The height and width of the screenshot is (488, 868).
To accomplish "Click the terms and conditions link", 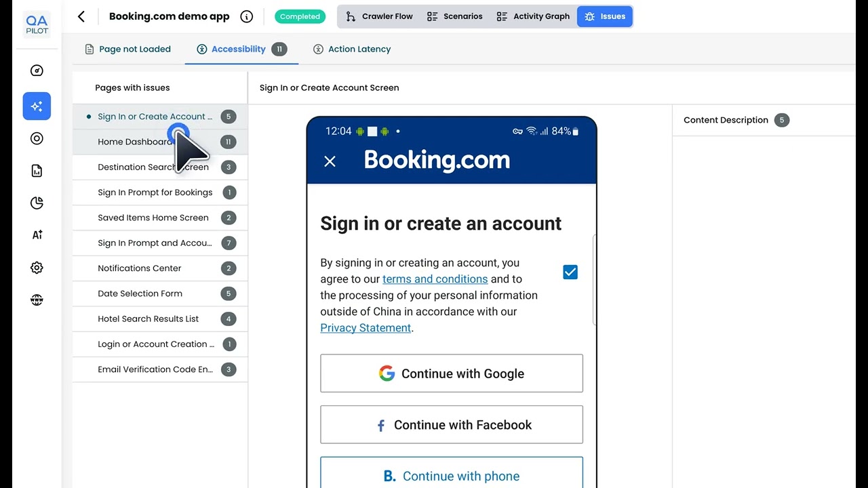I will 435,279.
